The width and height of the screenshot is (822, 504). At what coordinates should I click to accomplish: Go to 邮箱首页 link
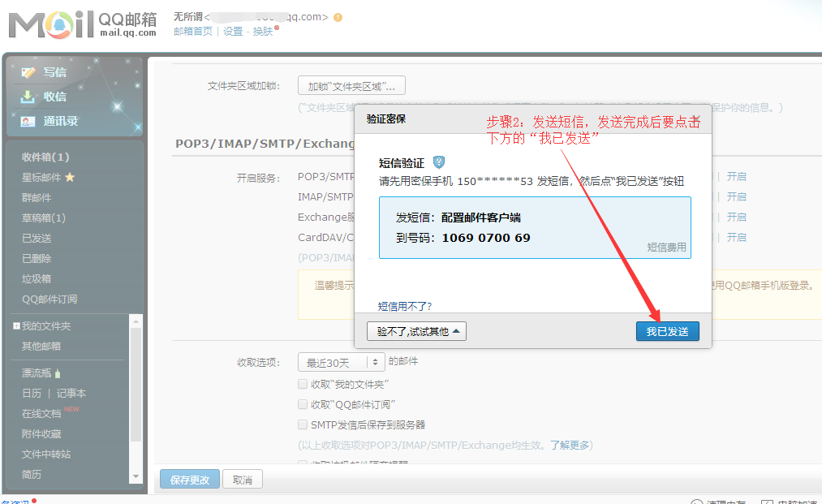tap(193, 32)
